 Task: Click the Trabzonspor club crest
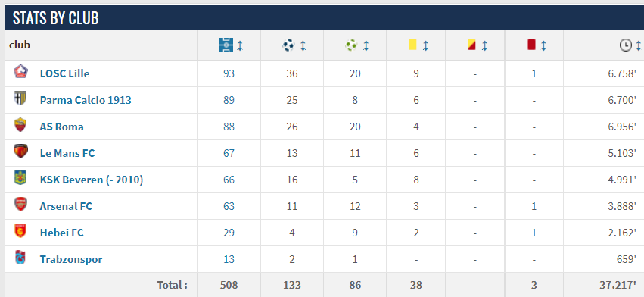(x=20, y=258)
